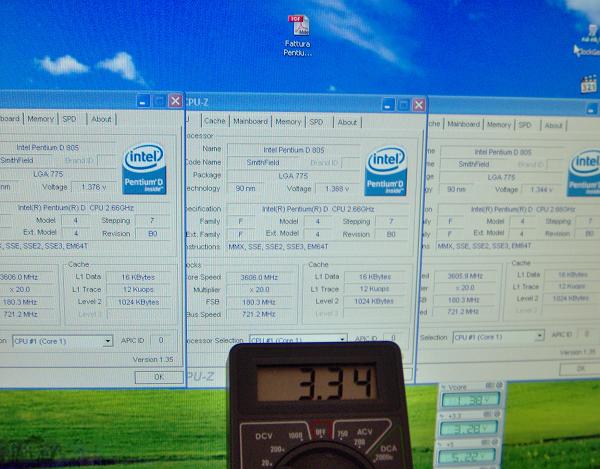Go to About tab in middle CPU-Z window
This screenshot has width=600, height=469.
click(347, 122)
